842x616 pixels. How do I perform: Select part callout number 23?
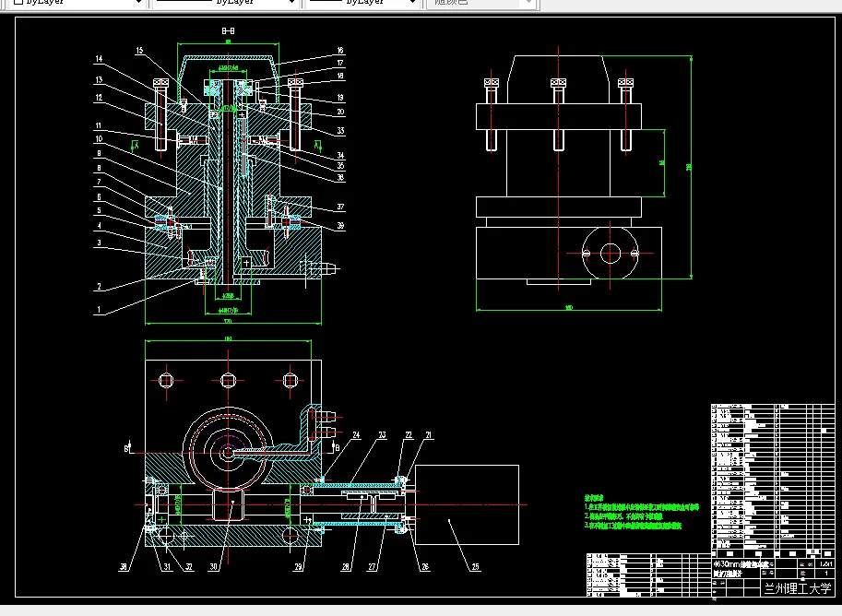click(382, 435)
